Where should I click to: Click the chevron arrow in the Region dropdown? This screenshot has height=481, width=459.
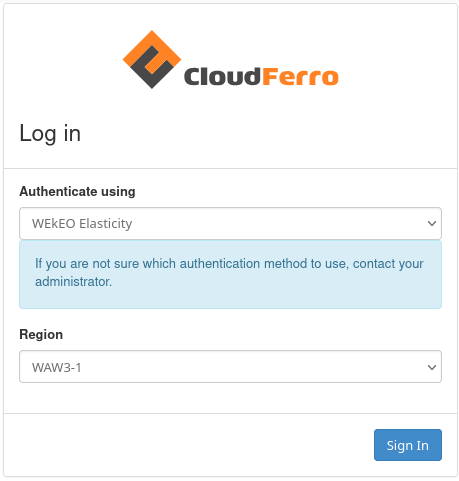point(432,367)
